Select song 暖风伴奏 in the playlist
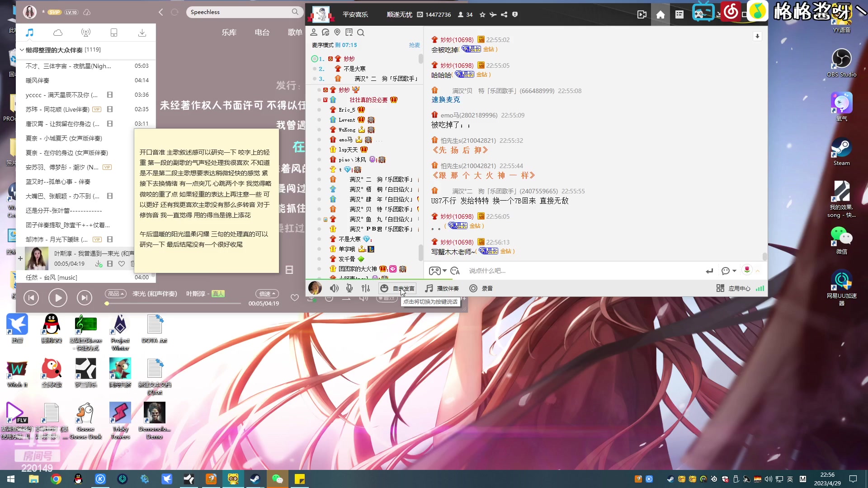 86,80
